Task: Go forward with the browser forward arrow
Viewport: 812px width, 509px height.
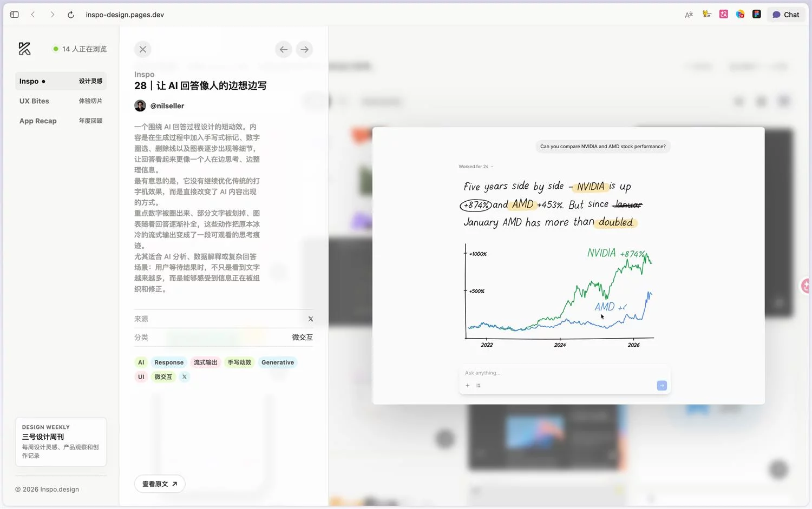Action: pyautogui.click(x=52, y=15)
